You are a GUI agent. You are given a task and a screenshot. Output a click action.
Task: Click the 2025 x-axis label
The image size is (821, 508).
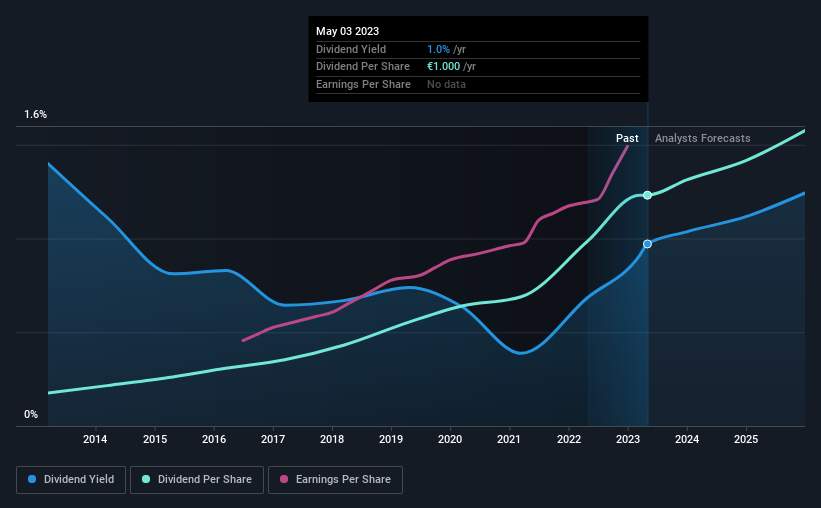pos(746,439)
